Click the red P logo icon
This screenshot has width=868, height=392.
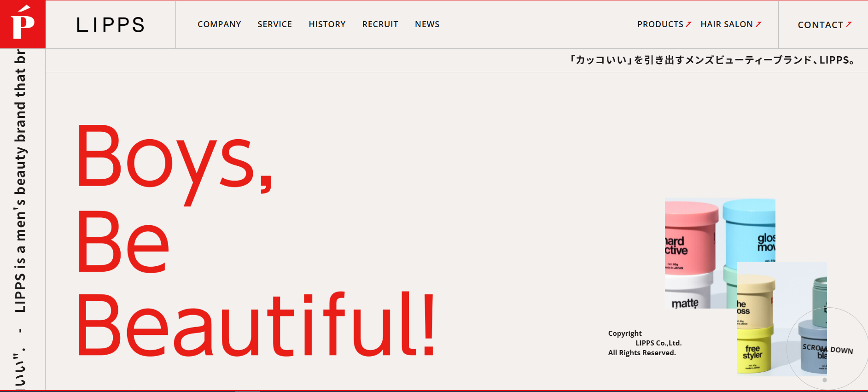[x=23, y=24]
